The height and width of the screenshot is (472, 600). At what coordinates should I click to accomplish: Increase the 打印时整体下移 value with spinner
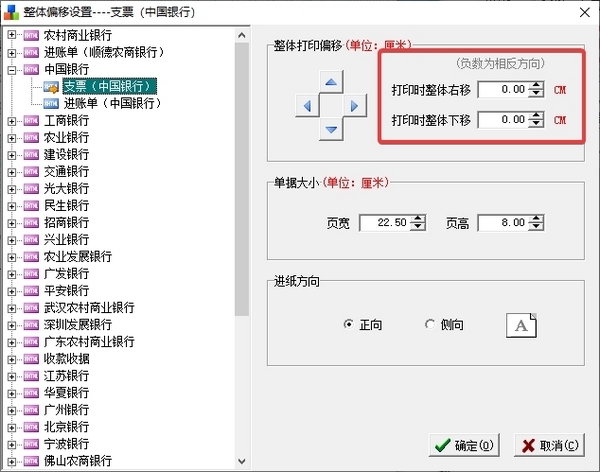coord(536,116)
